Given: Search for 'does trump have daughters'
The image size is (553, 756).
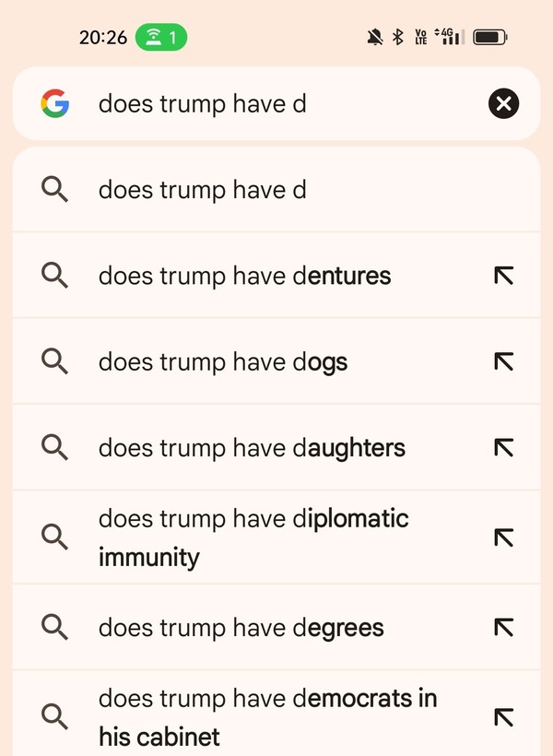Looking at the screenshot, I should [x=252, y=448].
